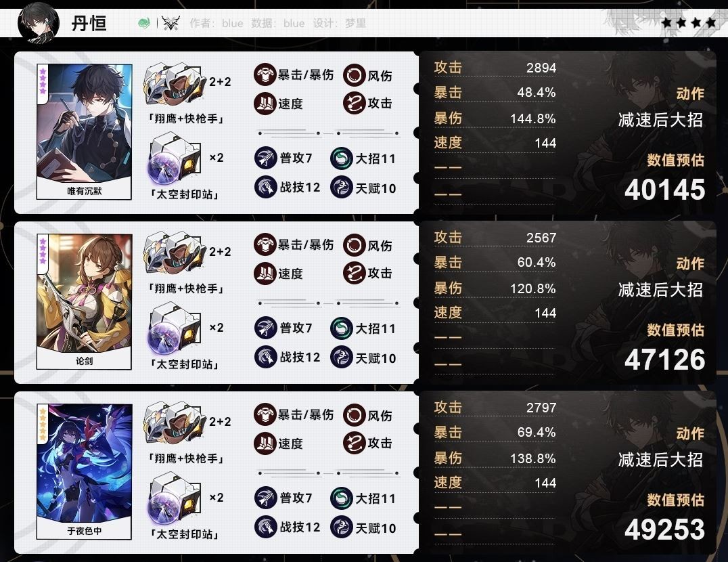Open the 于夜色中 light cone card
Image resolution: width=728 pixels, height=562 pixels.
(84, 472)
